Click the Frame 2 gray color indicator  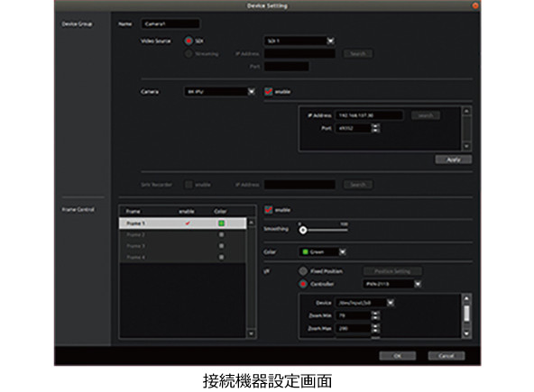pyautogui.click(x=221, y=234)
